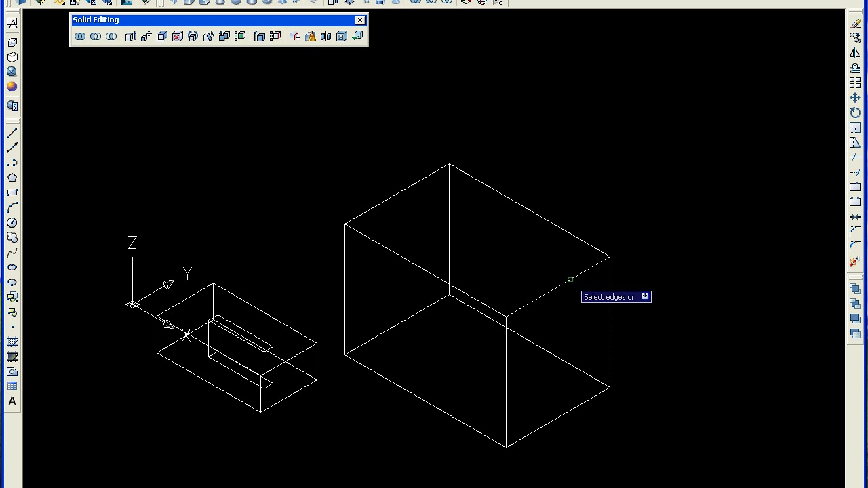Screen dimensions: 868x488
Task: Click the Solid Editing toolbar title bar
Action: [x=214, y=20]
